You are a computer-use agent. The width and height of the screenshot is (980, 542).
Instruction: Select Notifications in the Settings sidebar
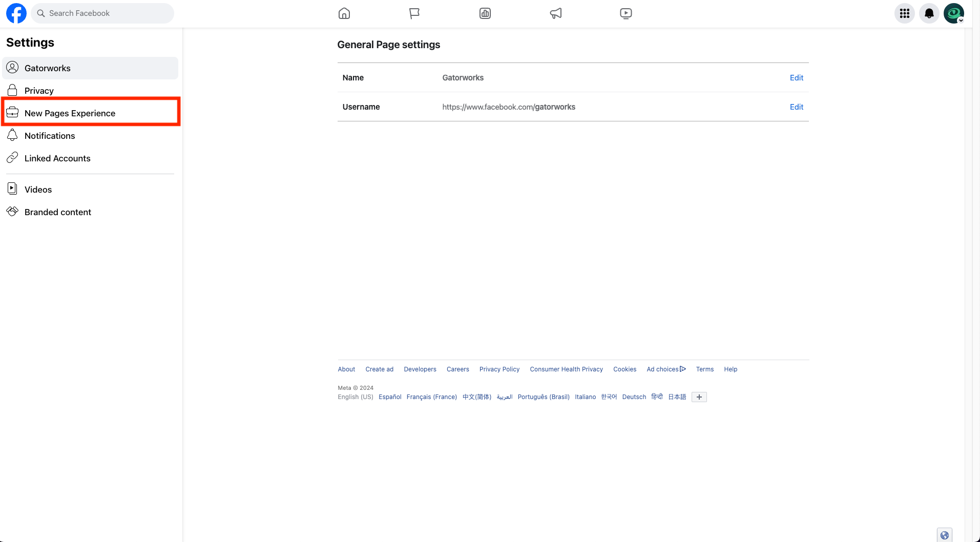[x=50, y=135]
